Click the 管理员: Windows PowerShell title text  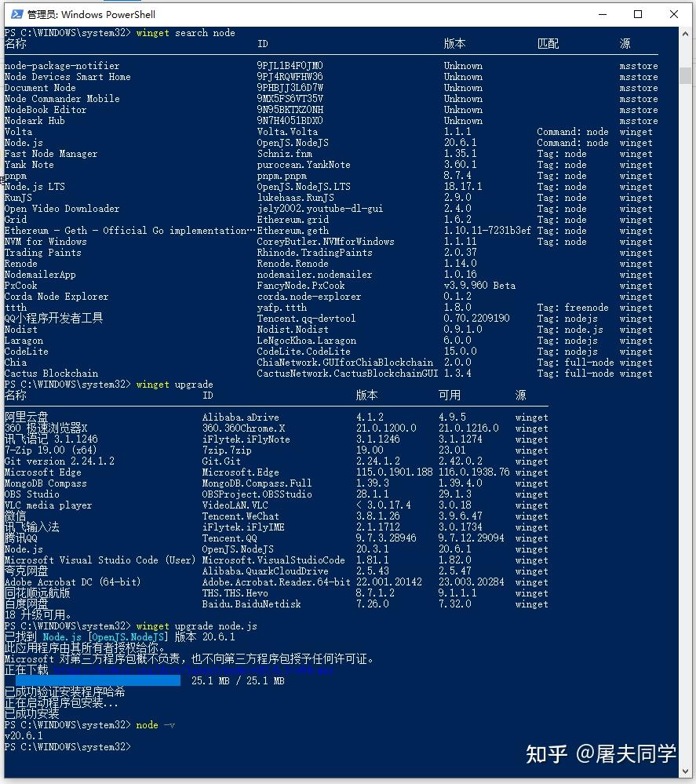(90, 13)
